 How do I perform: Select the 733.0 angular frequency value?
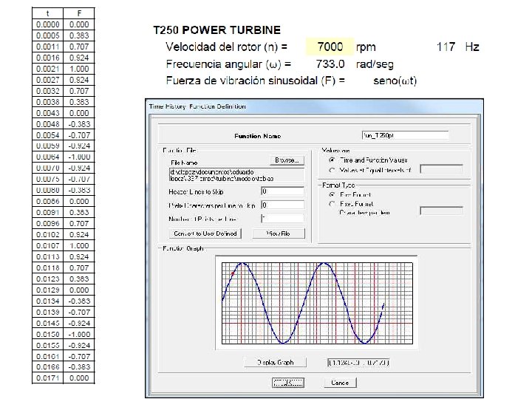(x=330, y=64)
